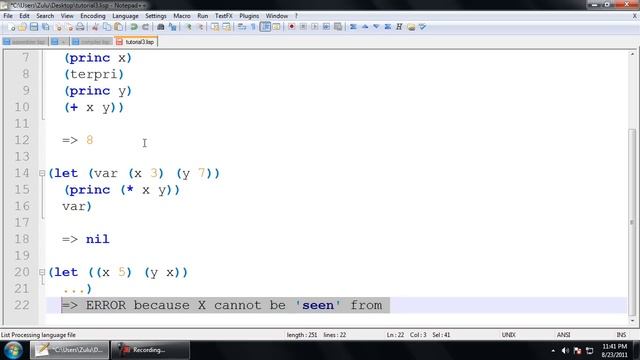Click Save Current Recorded Macro icon
Image resolution: width=640 pixels, height=360 pixels.
pos(338,27)
